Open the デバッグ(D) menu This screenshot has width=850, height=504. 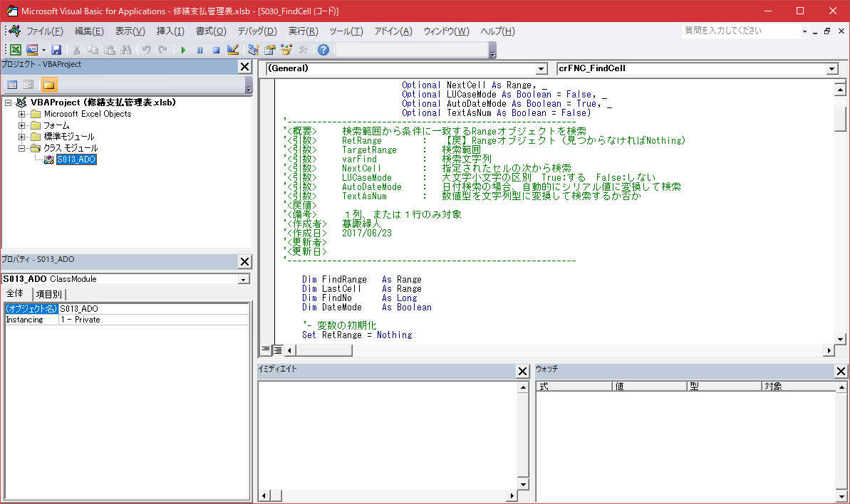pyautogui.click(x=256, y=31)
